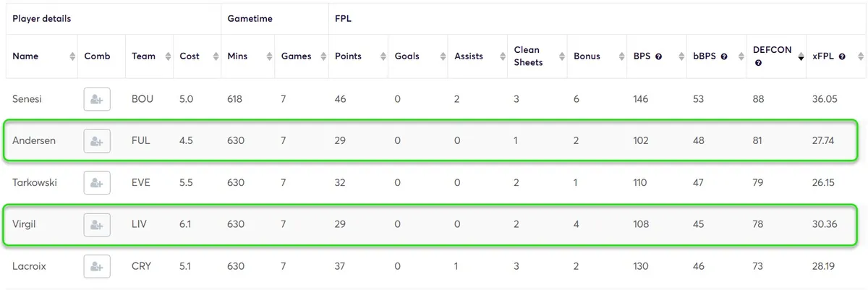Image resolution: width=868 pixels, height=290 pixels.
Task: Sort by DEFCON descending arrow
Action: pos(801,56)
